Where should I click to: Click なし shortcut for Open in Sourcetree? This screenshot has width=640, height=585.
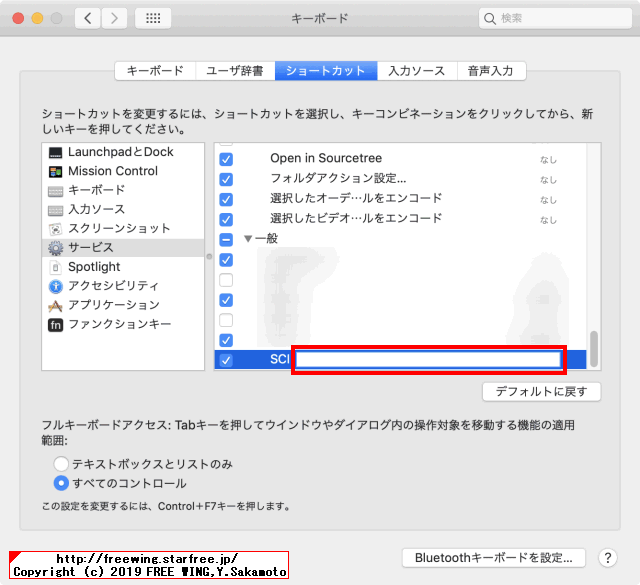pyautogui.click(x=548, y=160)
